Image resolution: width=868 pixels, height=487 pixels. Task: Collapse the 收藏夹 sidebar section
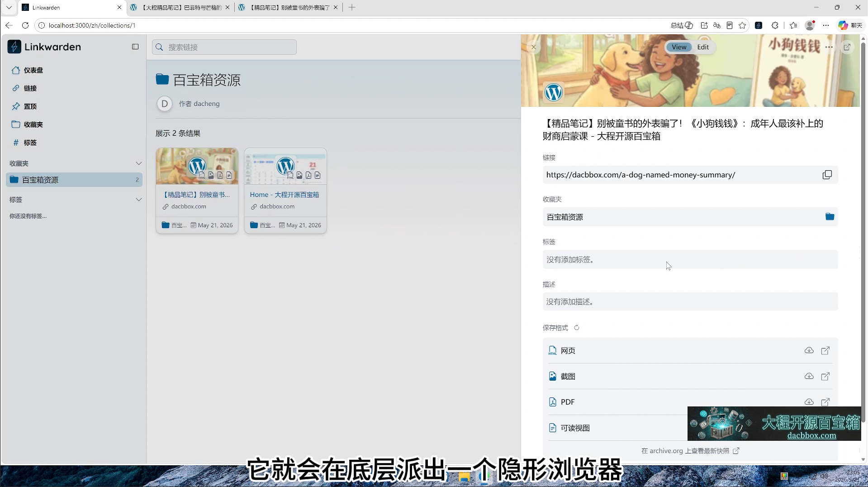[x=138, y=163]
